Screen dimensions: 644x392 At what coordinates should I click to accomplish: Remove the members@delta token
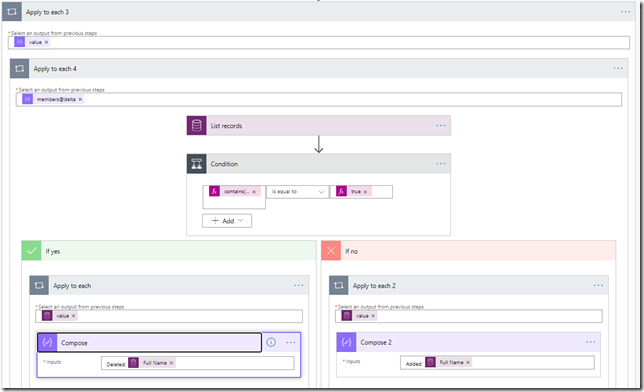coord(80,99)
